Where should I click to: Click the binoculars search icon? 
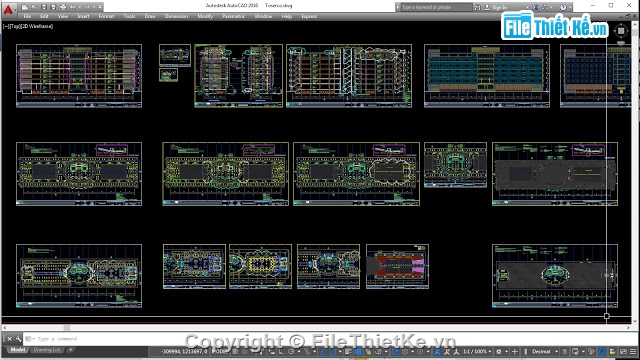(x=478, y=7)
